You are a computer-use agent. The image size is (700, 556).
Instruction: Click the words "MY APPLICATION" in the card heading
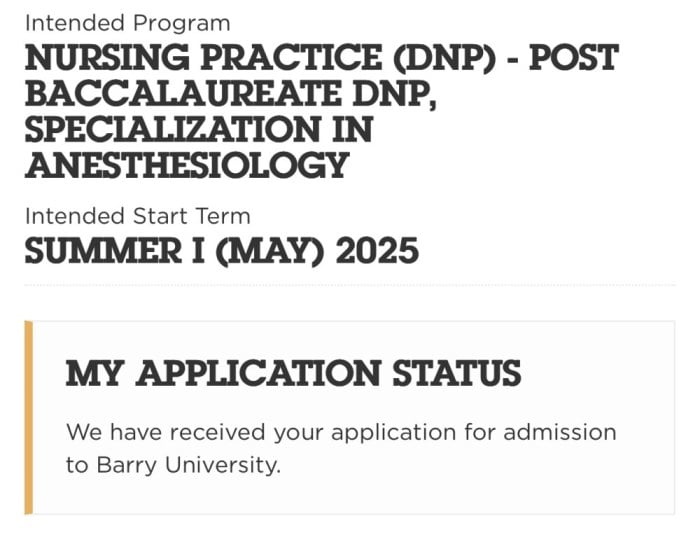[223, 373]
